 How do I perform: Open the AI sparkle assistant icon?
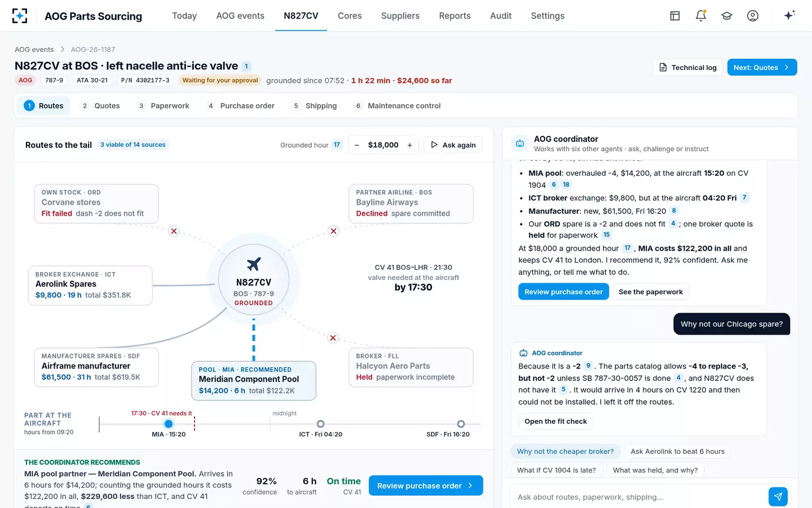pos(789,15)
